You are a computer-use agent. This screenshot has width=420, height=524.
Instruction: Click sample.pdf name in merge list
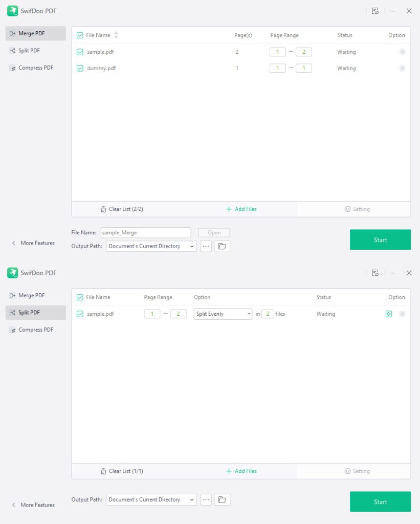[100, 52]
